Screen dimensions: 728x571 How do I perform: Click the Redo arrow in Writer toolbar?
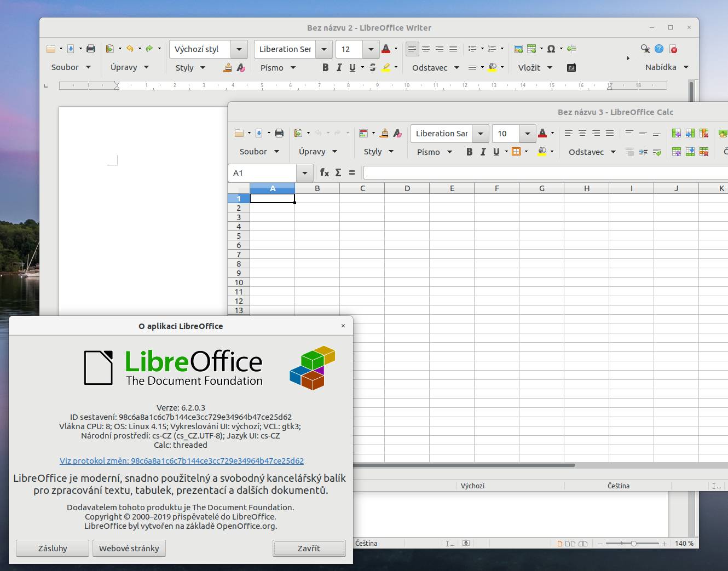tap(149, 49)
